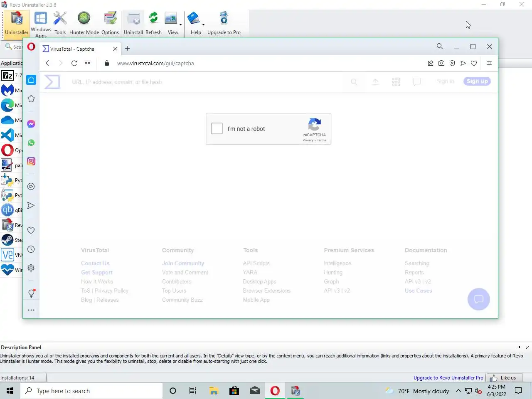
Task: Click VirusTotal logo on page
Action: 52,82
